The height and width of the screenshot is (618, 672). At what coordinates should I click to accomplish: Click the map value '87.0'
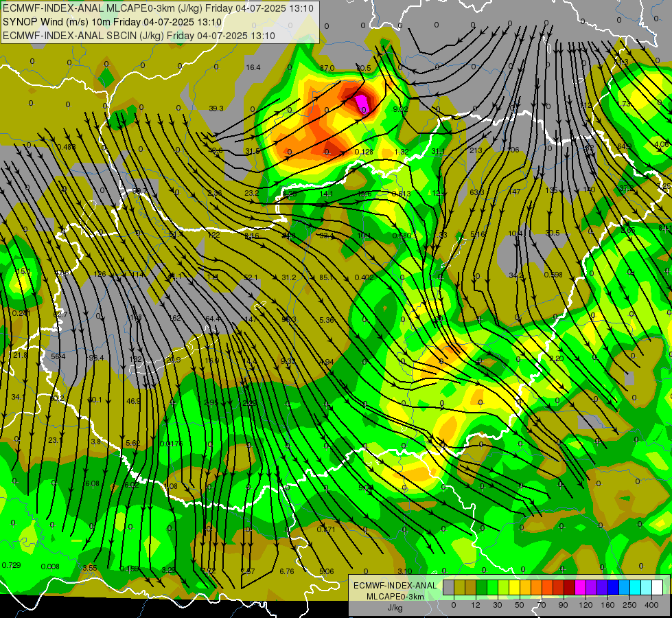[327, 68]
